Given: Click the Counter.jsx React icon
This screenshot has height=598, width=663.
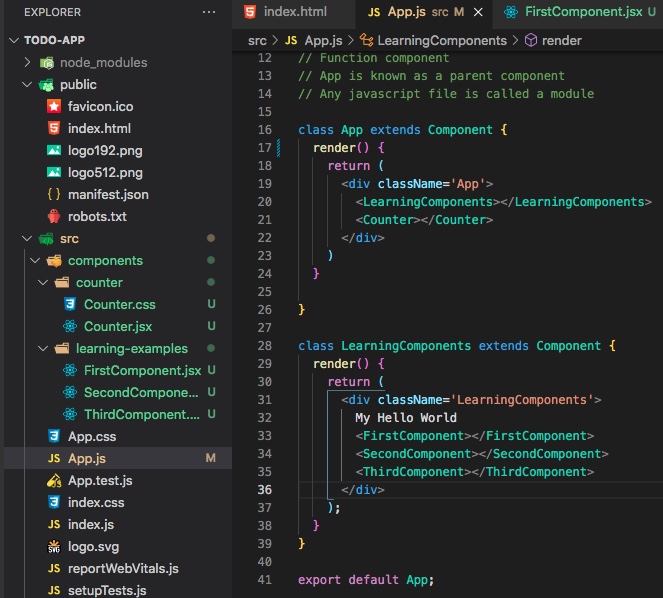Looking at the screenshot, I should click(x=70, y=326).
